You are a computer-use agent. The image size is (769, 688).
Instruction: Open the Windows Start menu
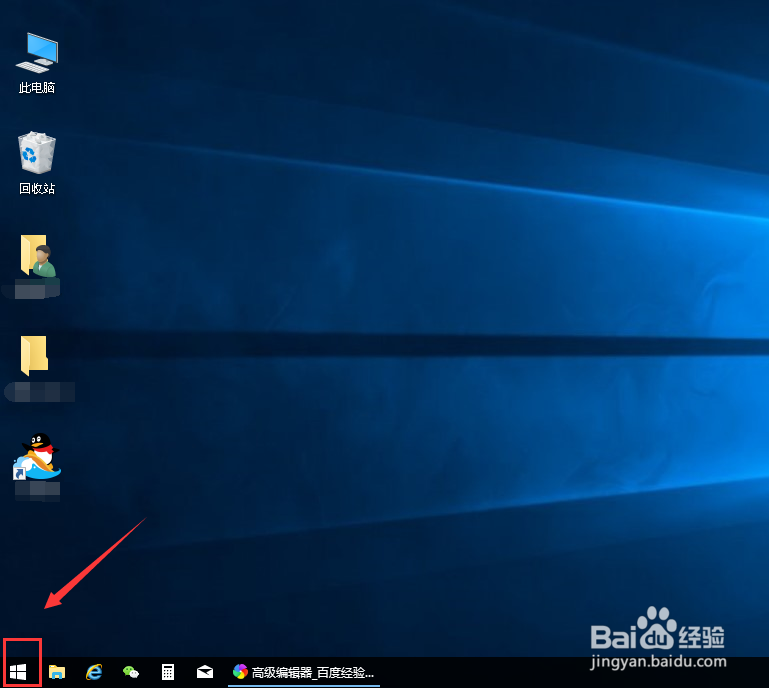[18, 672]
